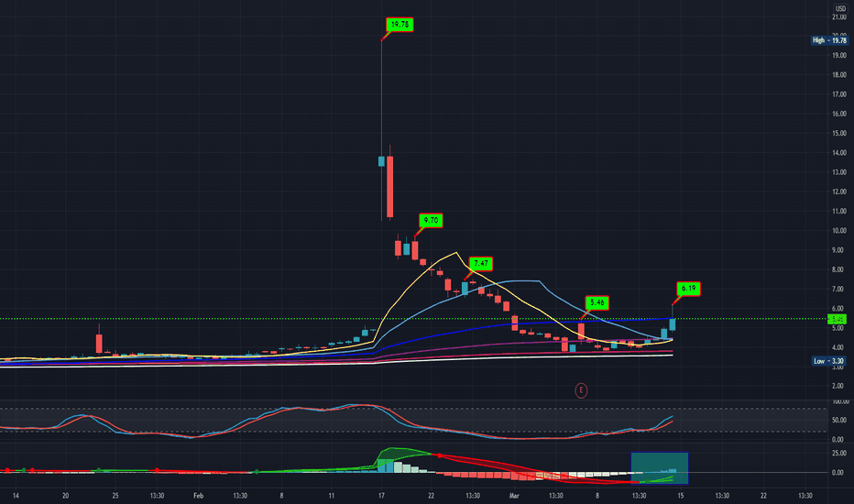
Task: Click the 'Low - 3.30' axis label
Action: (828, 361)
